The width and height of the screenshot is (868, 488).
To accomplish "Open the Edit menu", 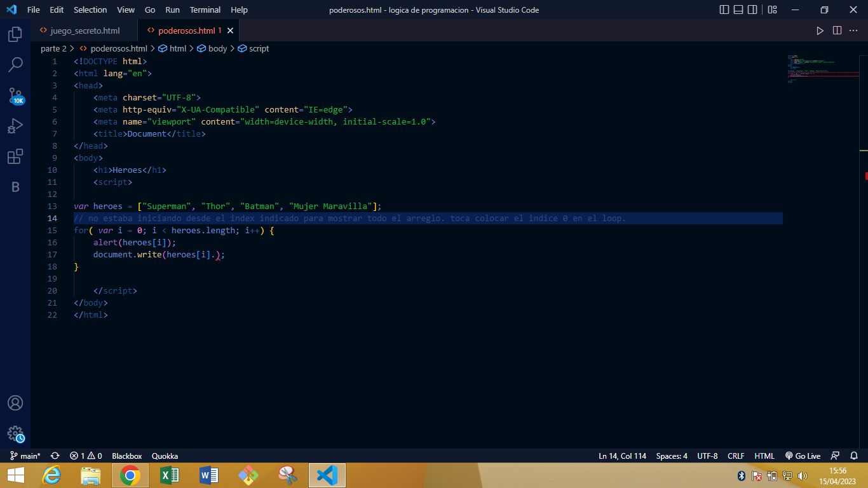I will coord(57,10).
